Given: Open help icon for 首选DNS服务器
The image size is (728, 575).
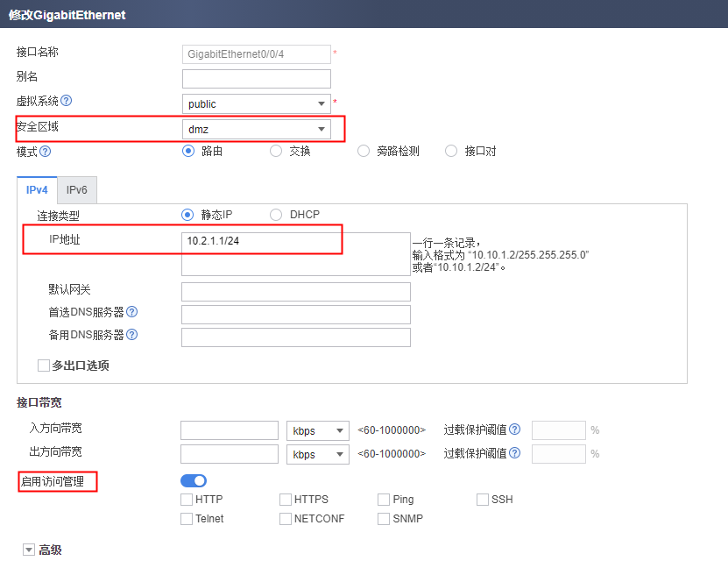Looking at the screenshot, I should pyautogui.click(x=132, y=312).
